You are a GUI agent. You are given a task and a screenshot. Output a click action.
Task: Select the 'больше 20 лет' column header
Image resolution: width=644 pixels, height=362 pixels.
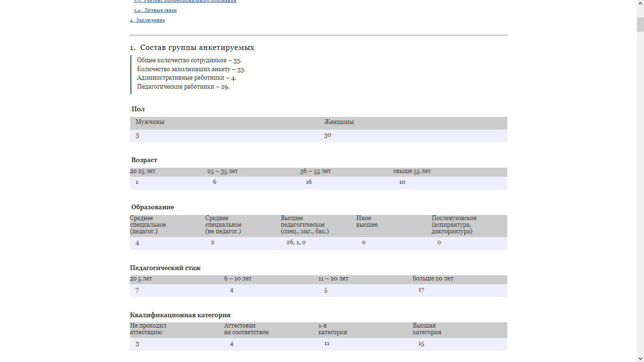(433, 279)
